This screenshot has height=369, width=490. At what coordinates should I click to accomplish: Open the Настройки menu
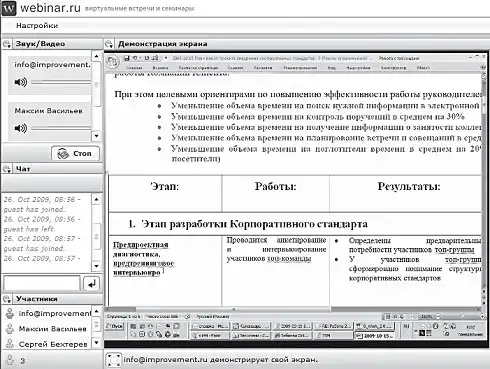pyautogui.click(x=37, y=26)
